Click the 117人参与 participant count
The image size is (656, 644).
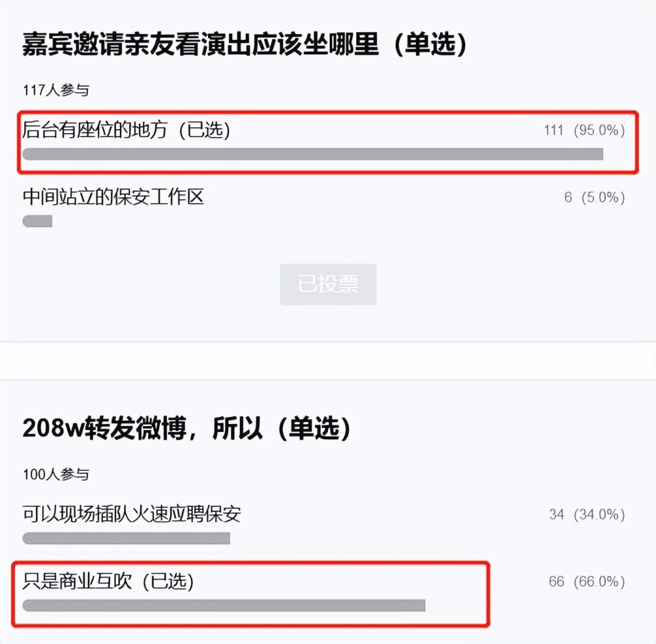pos(56,91)
